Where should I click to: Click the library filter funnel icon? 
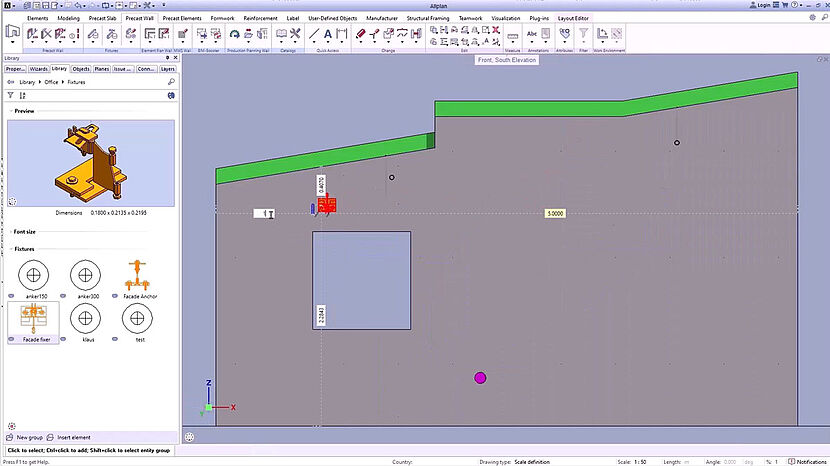coord(10,95)
